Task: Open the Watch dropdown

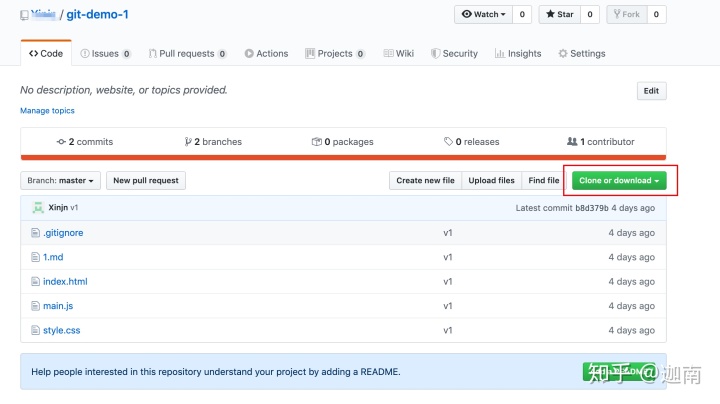Action: (483, 15)
